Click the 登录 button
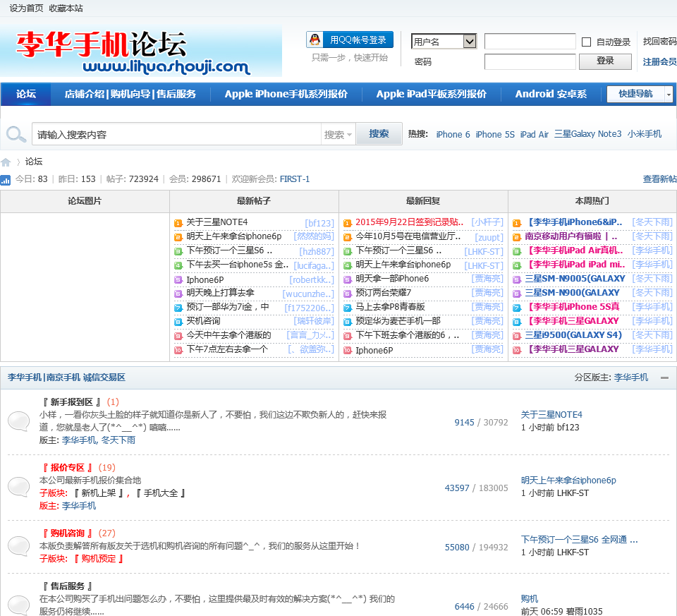 [605, 61]
